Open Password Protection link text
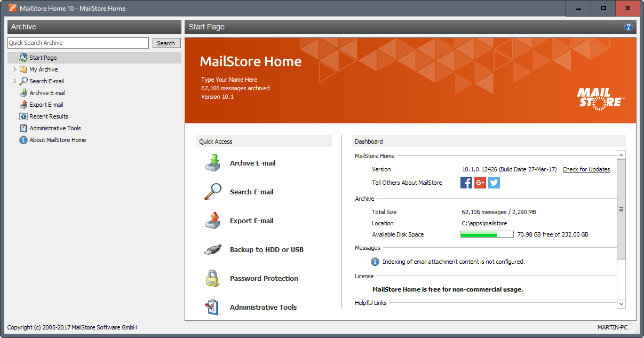The height and width of the screenshot is (338, 644). pyautogui.click(x=264, y=279)
